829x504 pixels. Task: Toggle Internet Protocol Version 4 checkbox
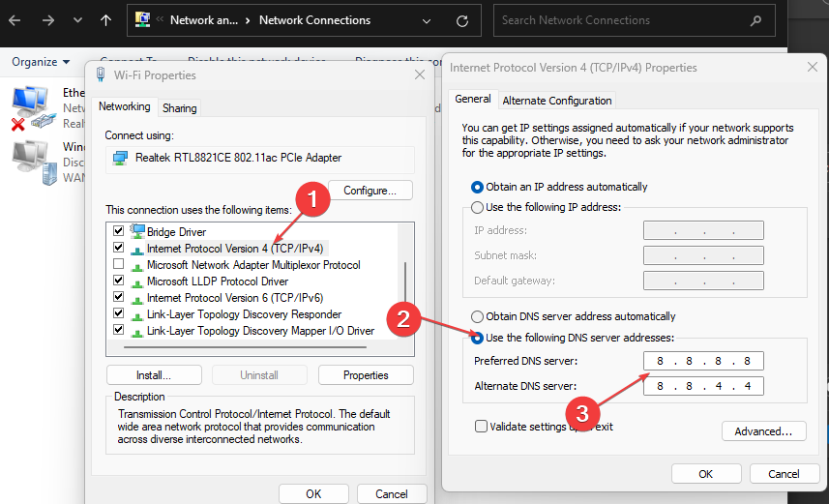point(118,247)
